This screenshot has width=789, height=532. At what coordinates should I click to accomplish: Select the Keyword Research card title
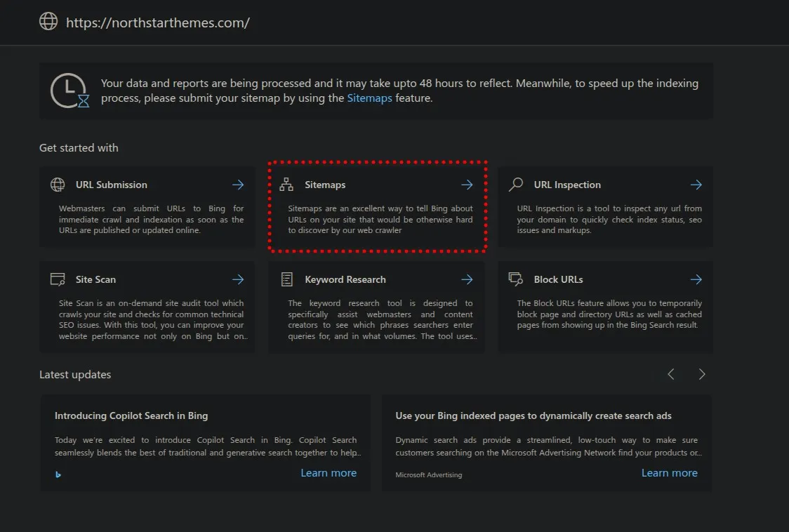coord(345,279)
